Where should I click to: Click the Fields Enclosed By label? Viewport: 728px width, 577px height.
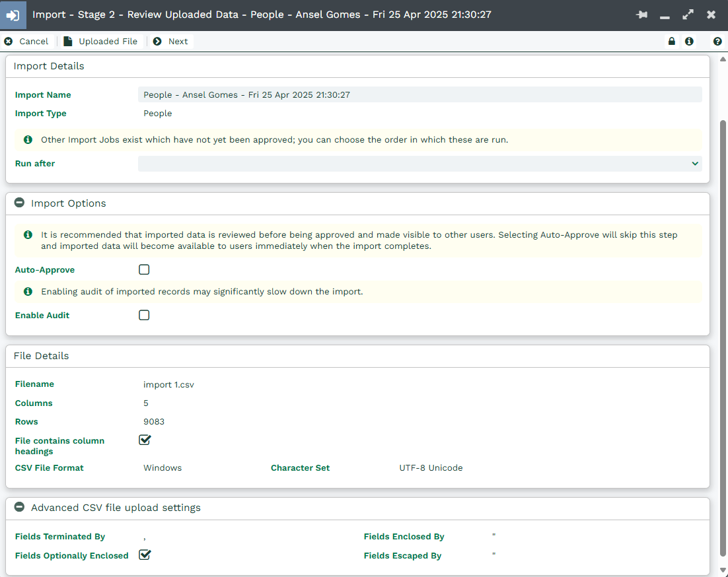click(404, 536)
